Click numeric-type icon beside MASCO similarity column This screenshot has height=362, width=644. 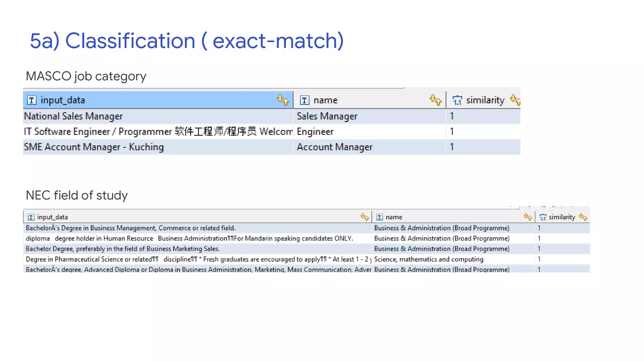(x=457, y=100)
